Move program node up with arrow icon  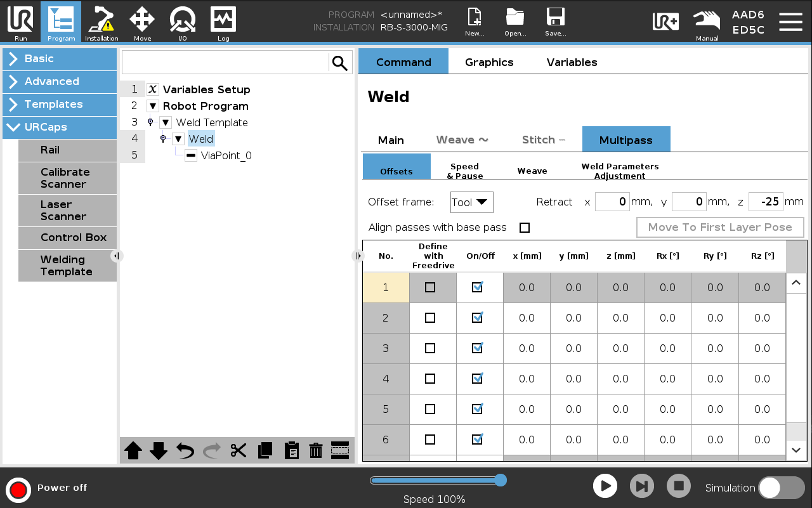point(133,450)
